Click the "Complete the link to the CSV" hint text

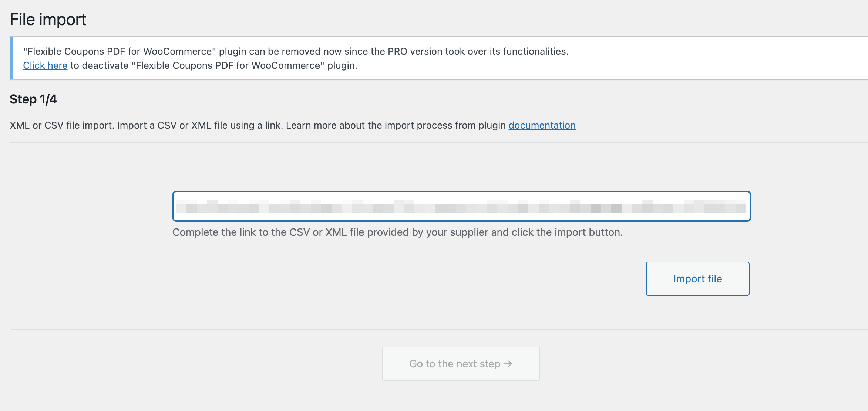tap(397, 232)
